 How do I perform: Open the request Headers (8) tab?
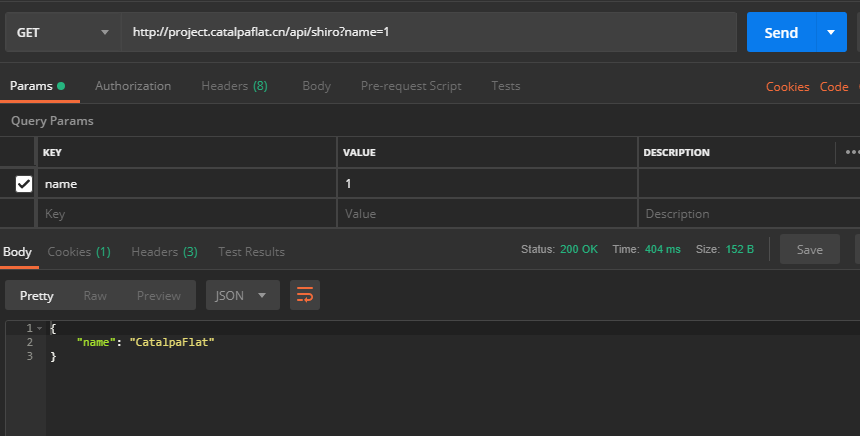click(234, 86)
